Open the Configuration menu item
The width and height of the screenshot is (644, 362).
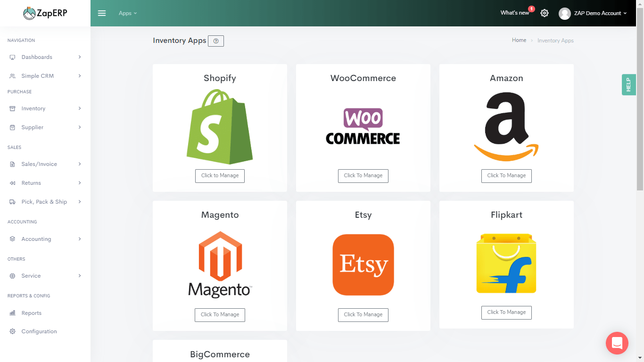[45, 331]
